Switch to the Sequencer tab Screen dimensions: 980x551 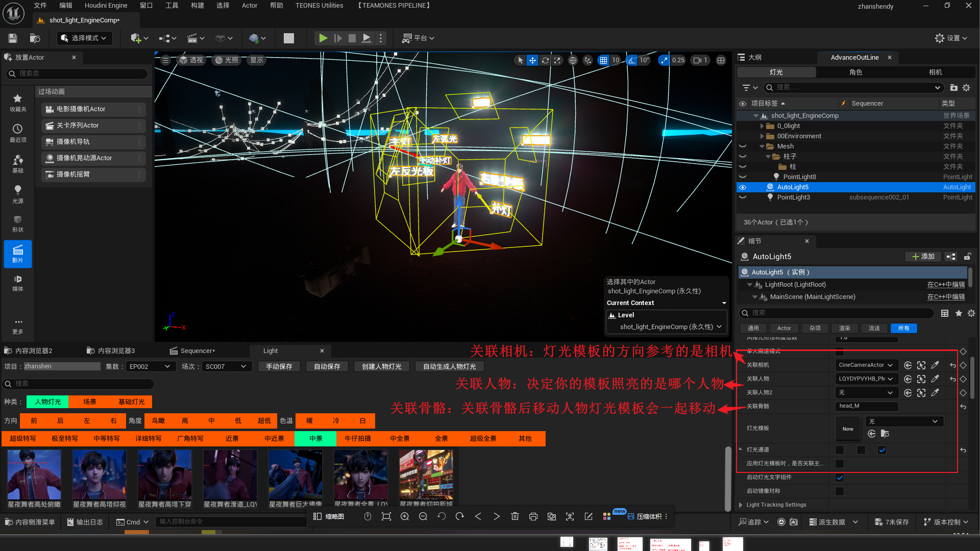click(x=197, y=351)
